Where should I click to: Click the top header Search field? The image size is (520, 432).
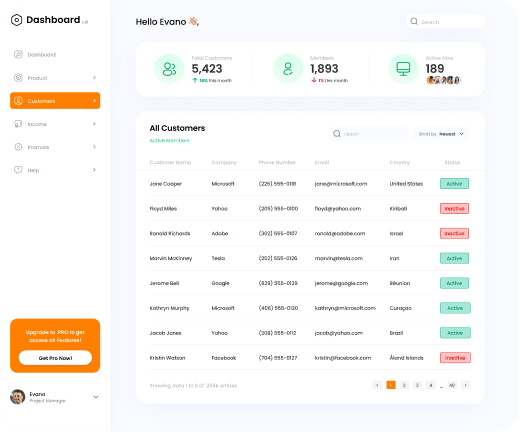[x=446, y=22]
